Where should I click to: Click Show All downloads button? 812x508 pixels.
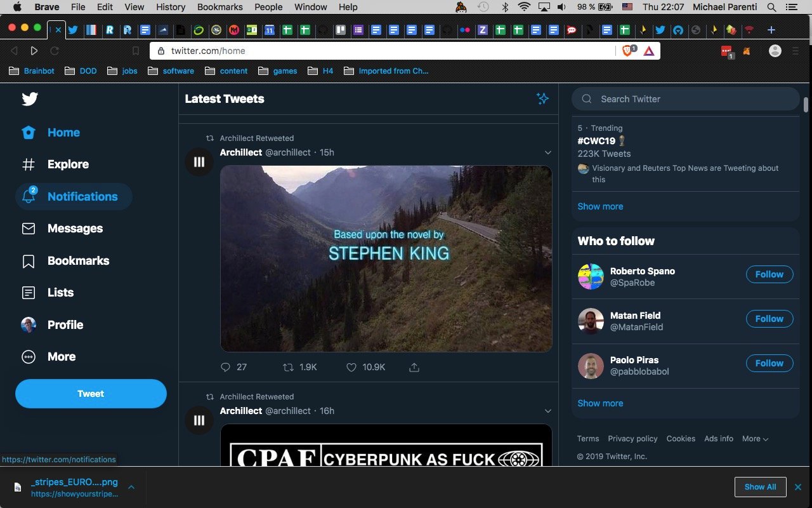click(x=760, y=487)
